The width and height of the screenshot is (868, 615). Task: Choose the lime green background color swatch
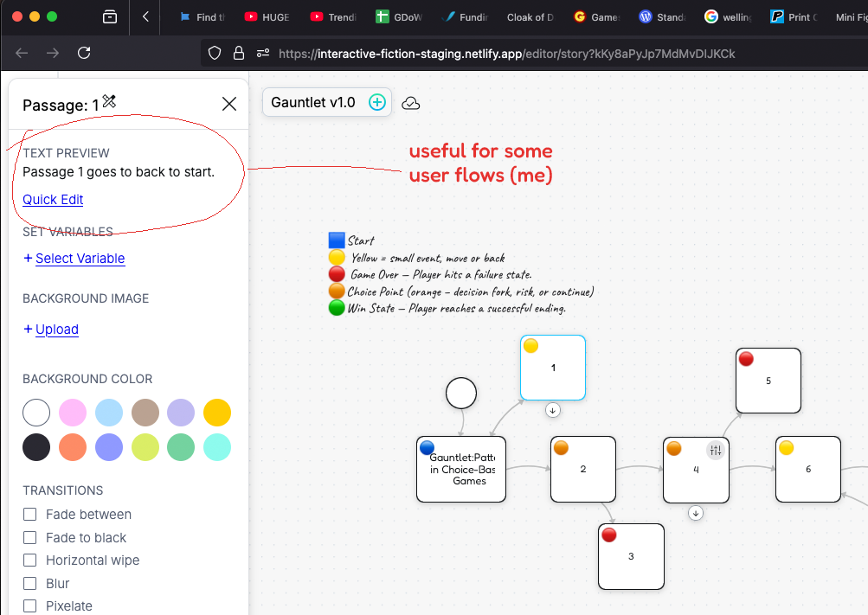[145, 447]
